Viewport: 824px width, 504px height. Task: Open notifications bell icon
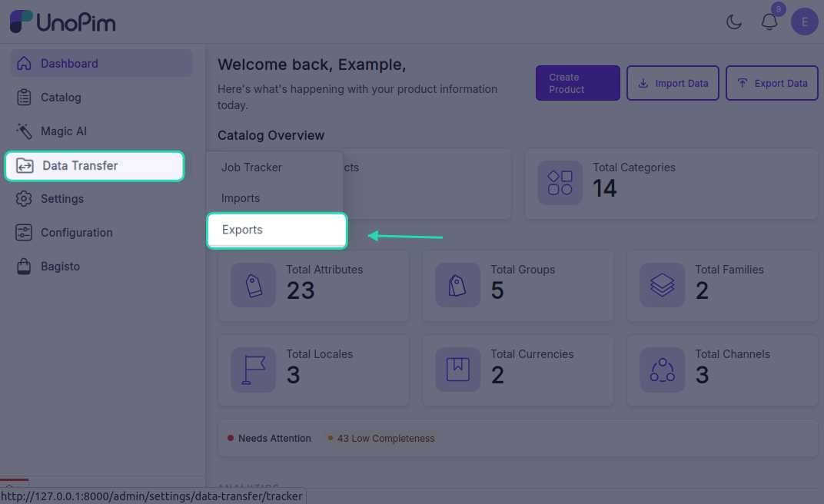(769, 22)
